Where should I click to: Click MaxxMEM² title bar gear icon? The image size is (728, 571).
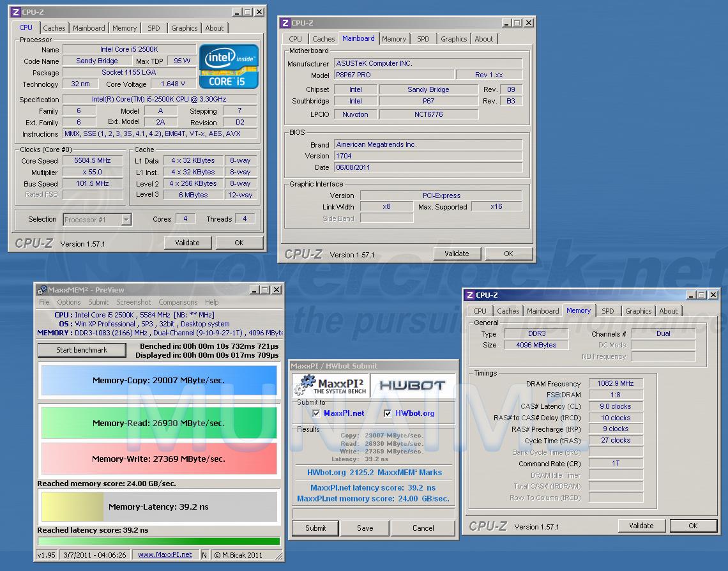point(42,290)
